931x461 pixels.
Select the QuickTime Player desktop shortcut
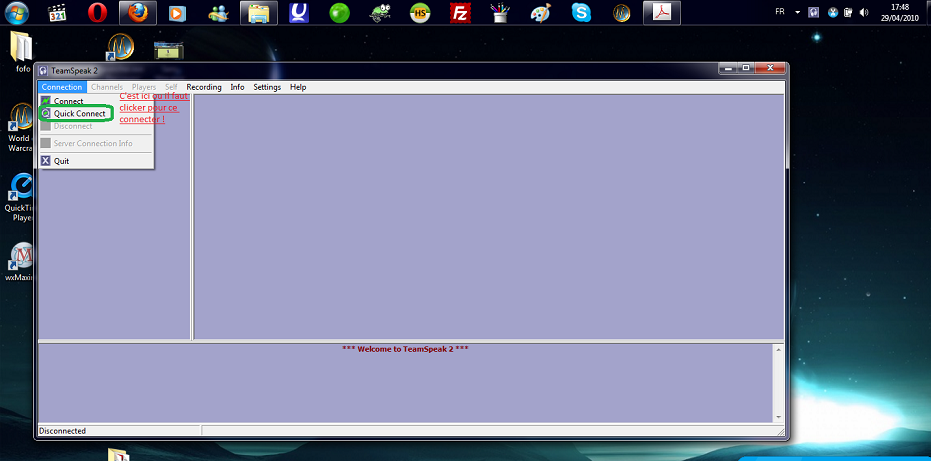[19, 198]
